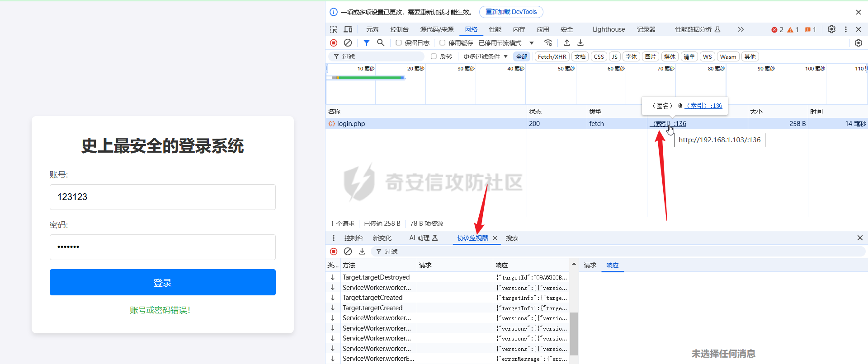Switch to the 控制台 tab
The height and width of the screenshot is (364, 868).
(399, 29)
